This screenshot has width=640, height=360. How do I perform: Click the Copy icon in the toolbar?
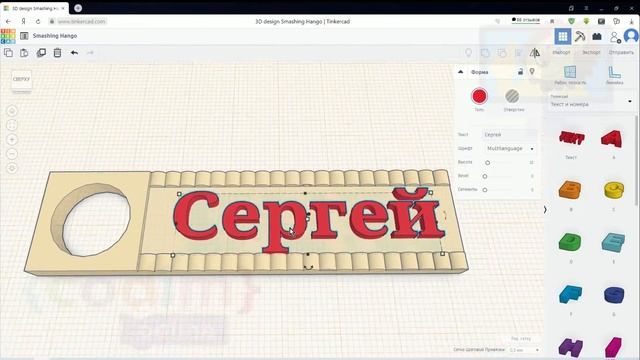tap(8, 53)
